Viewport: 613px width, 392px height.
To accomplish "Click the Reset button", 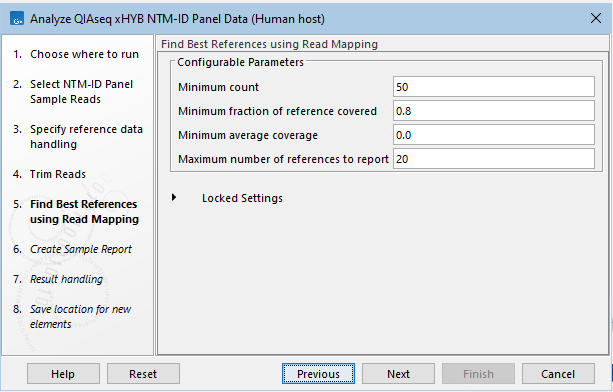I will (143, 374).
